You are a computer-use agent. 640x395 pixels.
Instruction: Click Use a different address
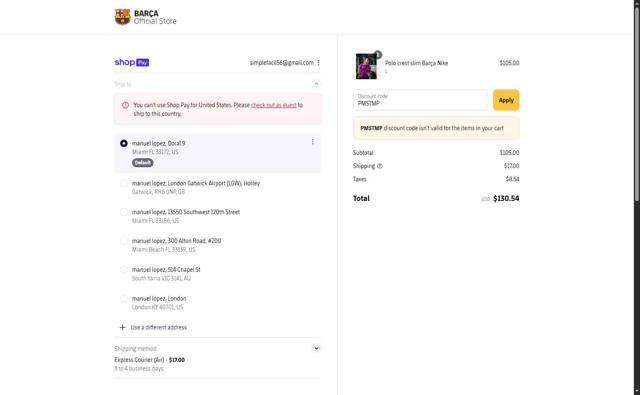coord(158,327)
